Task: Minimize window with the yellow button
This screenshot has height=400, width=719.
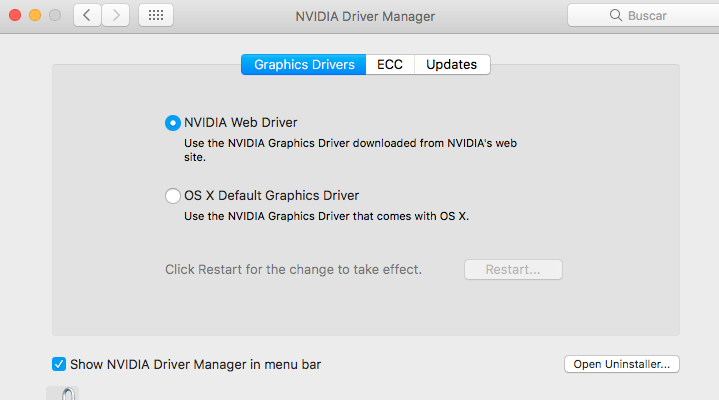Action: (35, 15)
